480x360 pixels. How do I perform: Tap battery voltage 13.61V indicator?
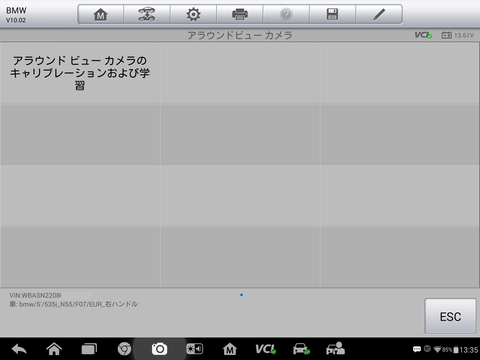coord(457,35)
